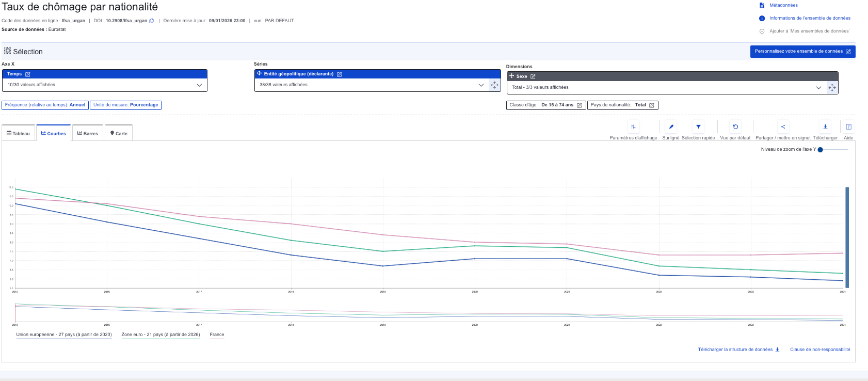
Task: Click the share / bookmark icon
Action: coord(783,127)
